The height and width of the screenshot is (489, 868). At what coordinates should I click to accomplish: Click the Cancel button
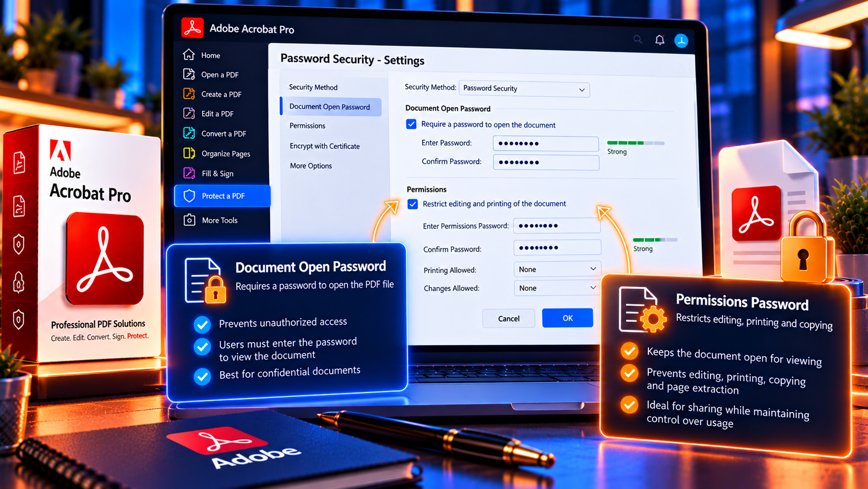coord(509,319)
